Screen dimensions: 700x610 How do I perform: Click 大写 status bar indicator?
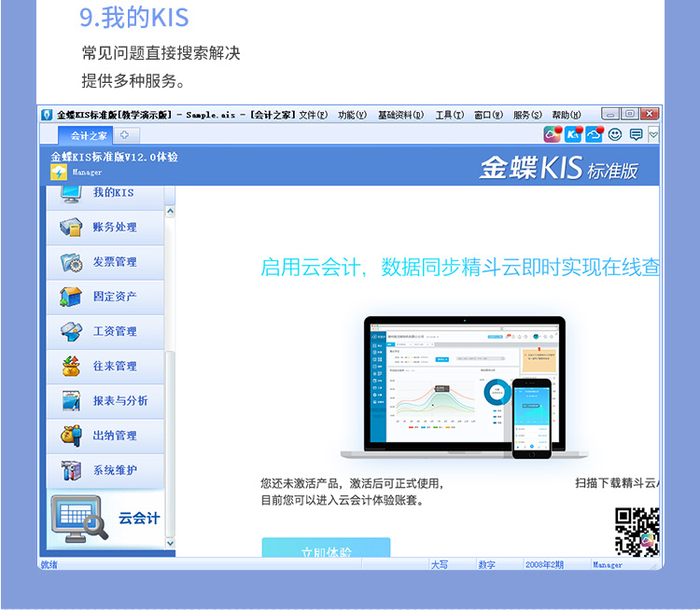pos(440,565)
